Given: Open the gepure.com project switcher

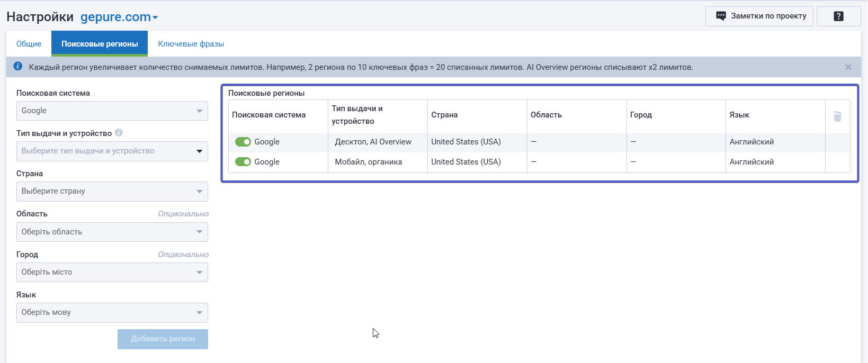Looking at the screenshot, I should 119,17.
